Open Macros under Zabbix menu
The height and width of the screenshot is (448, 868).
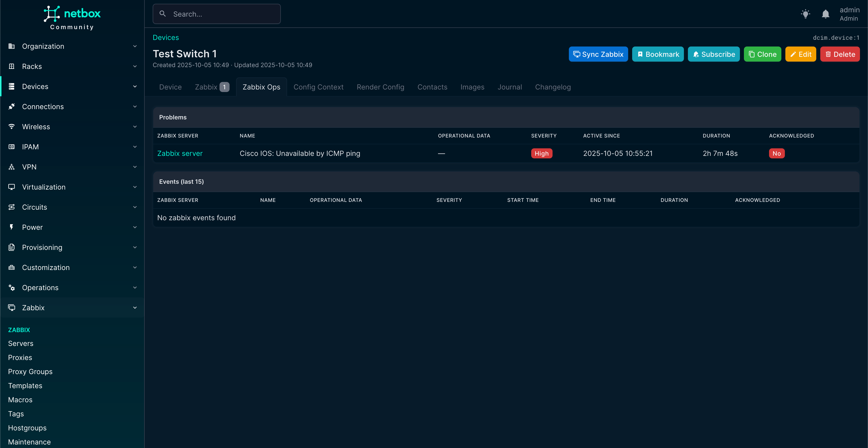tap(20, 400)
